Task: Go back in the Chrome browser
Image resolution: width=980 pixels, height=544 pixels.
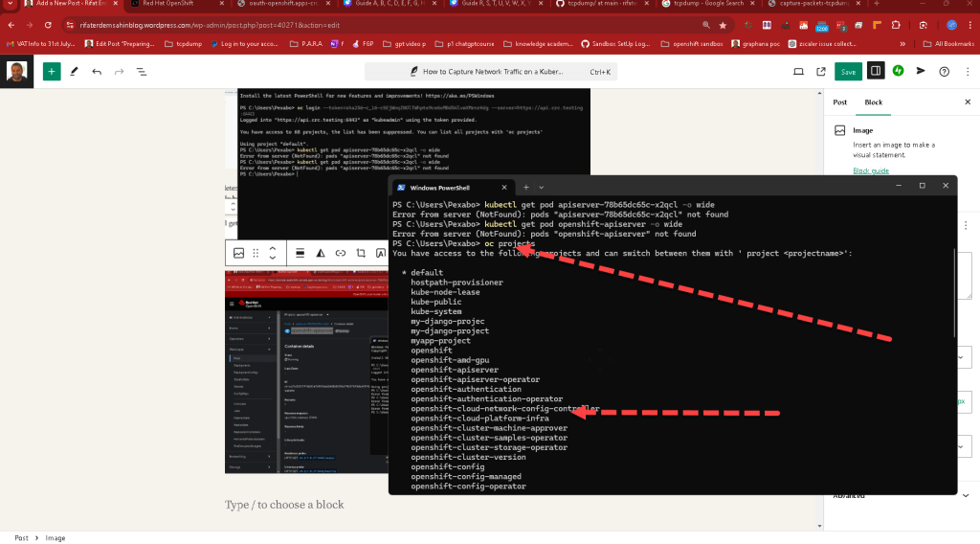Action: click(x=11, y=25)
